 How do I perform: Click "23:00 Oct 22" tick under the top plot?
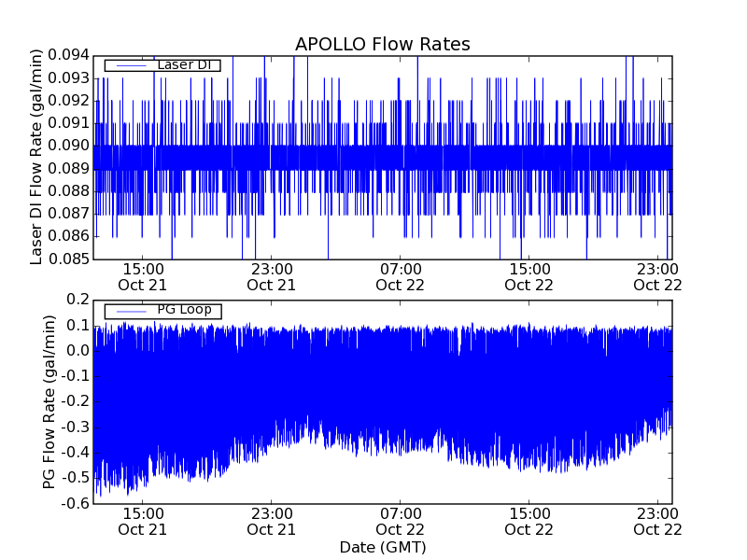[x=657, y=276]
